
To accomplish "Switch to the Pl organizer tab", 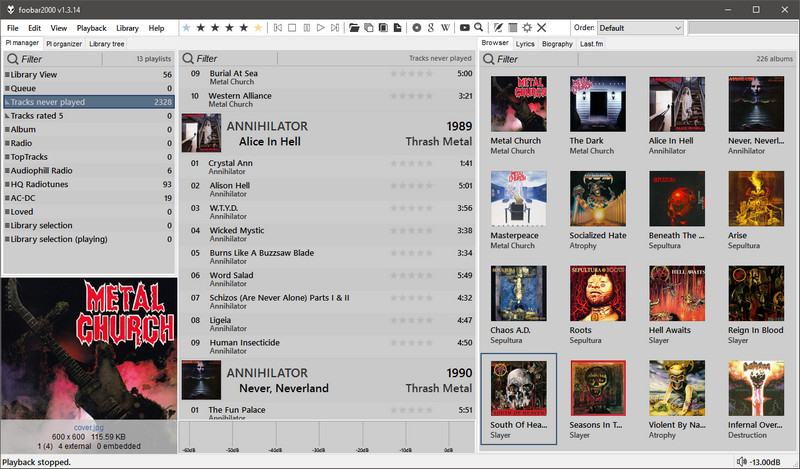I will point(64,44).
